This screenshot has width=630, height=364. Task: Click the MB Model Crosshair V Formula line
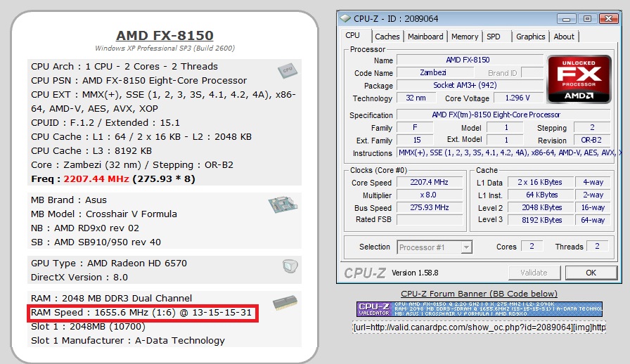[x=104, y=214]
